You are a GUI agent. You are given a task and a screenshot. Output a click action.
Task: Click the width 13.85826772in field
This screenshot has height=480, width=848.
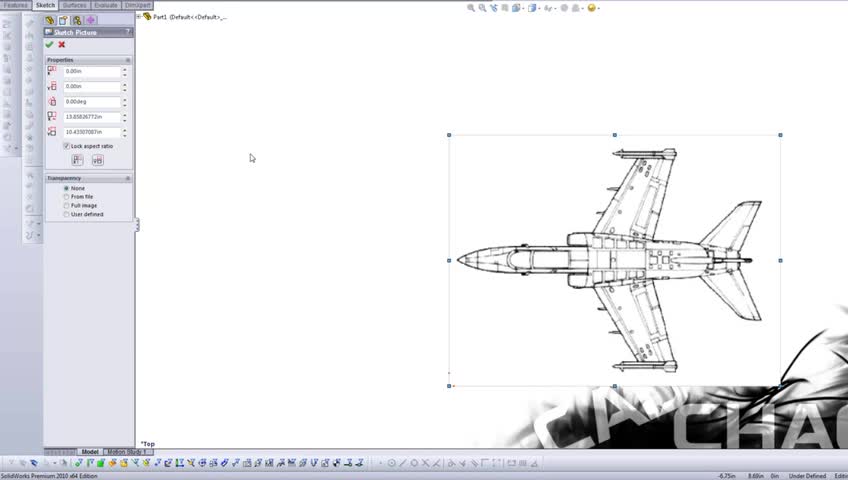[x=92, y=117]
